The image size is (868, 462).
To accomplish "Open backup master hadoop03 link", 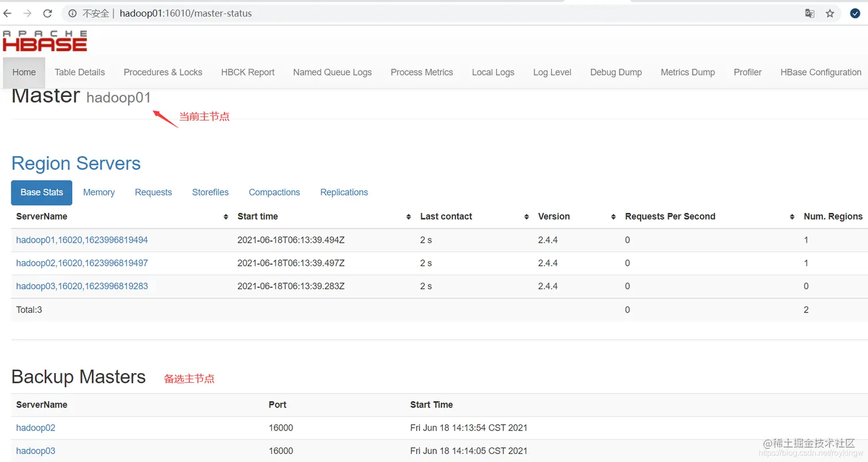I will 36,451.
